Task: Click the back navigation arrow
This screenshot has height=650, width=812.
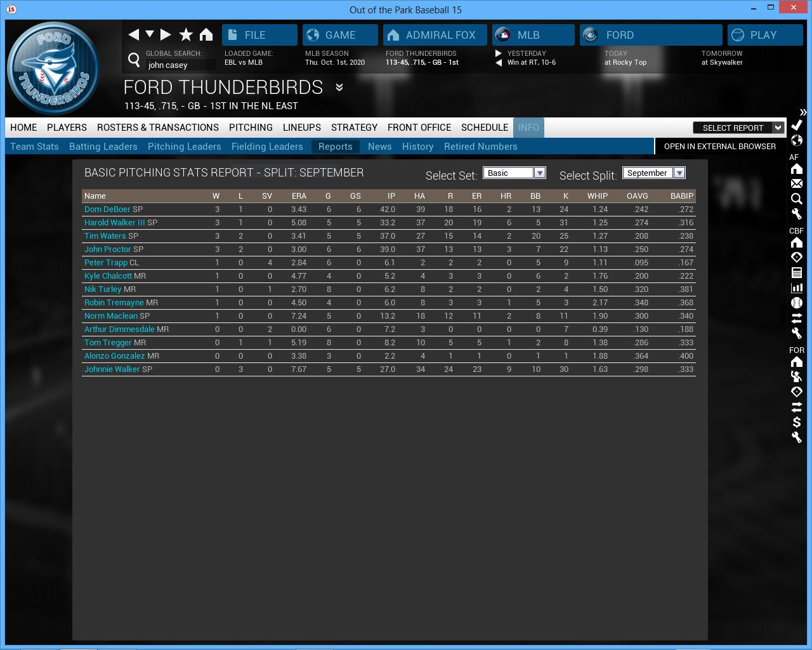Action: [x=133, y=35]
